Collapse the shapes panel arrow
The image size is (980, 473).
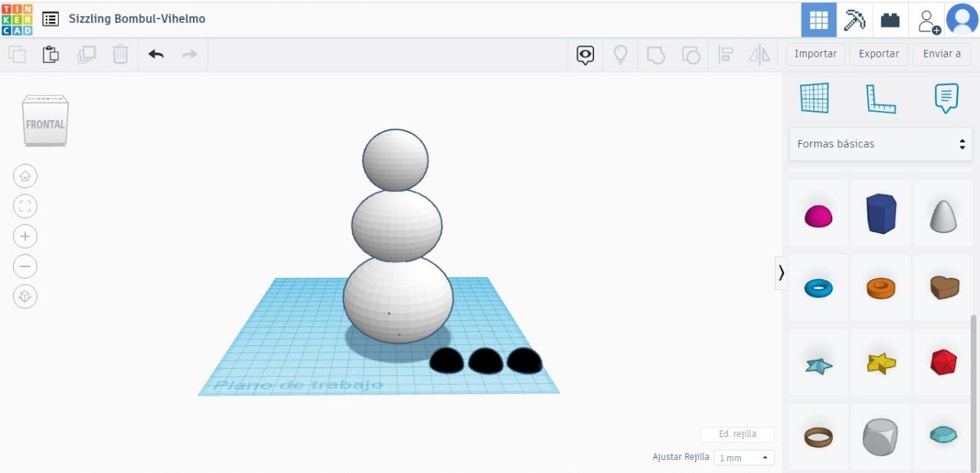click(781, 272)
